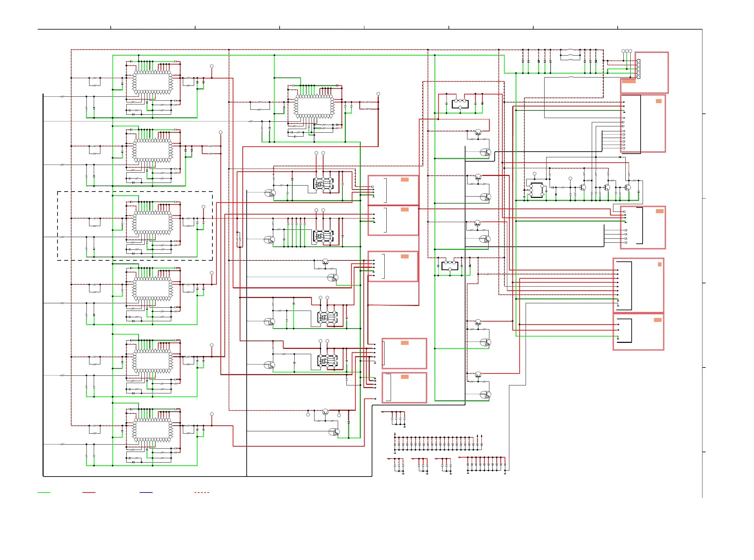Click orange tag in lowest center pink box
The width and height of the screenshot is (754, 560).
405,377
